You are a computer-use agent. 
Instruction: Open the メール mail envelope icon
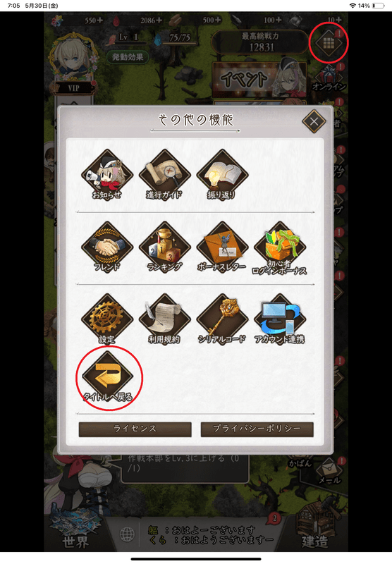[x=329, y=470]
